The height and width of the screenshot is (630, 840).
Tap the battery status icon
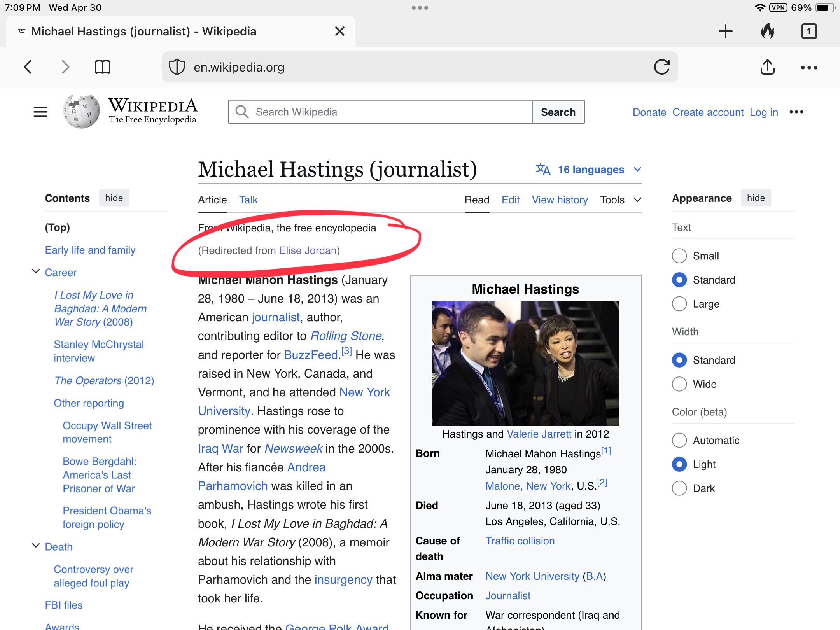tap(825, 7)
